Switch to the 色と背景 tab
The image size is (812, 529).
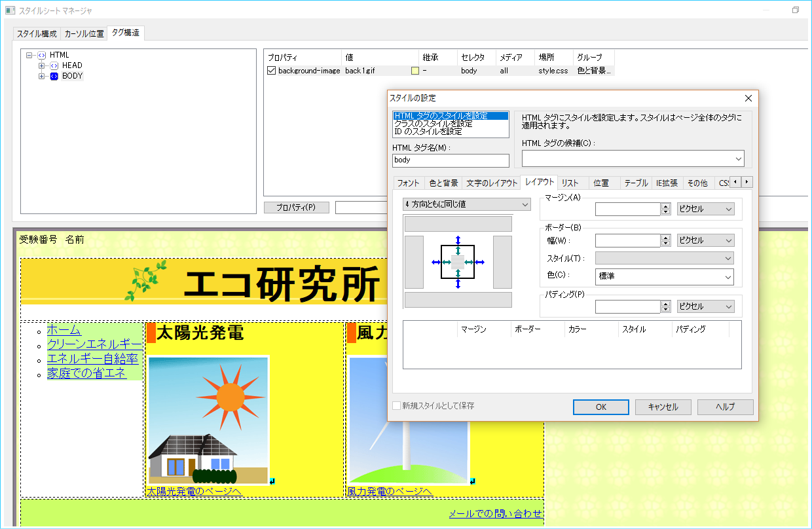point(443,183)
